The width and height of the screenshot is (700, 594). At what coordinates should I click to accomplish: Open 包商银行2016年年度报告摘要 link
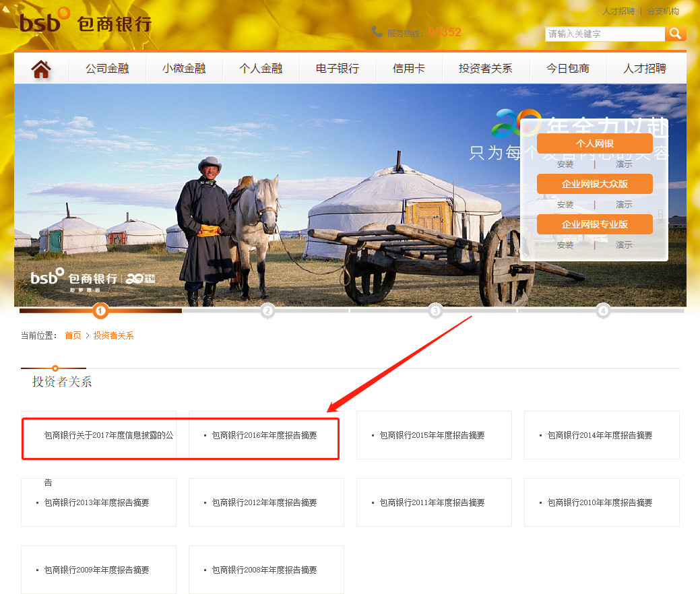(264, 436)
